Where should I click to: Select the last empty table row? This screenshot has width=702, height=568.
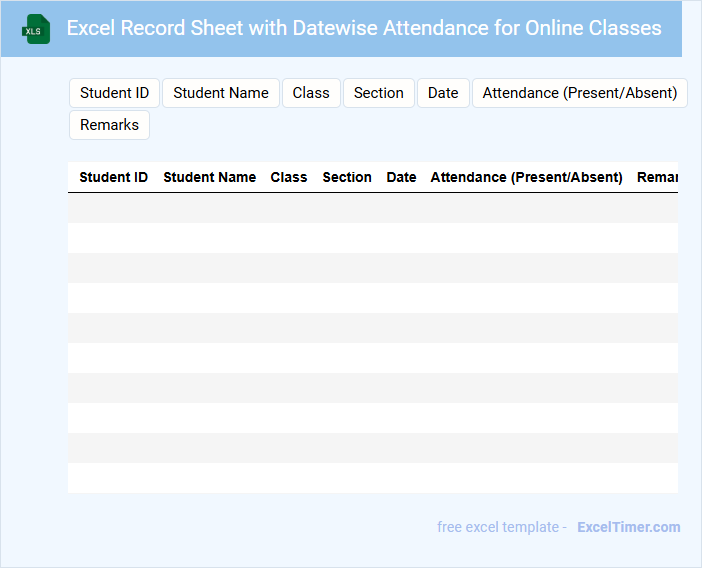tap(373, 478)
